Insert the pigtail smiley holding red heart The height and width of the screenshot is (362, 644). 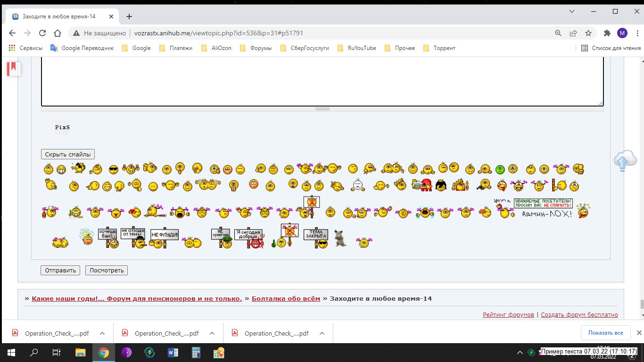tap(135, 213)
